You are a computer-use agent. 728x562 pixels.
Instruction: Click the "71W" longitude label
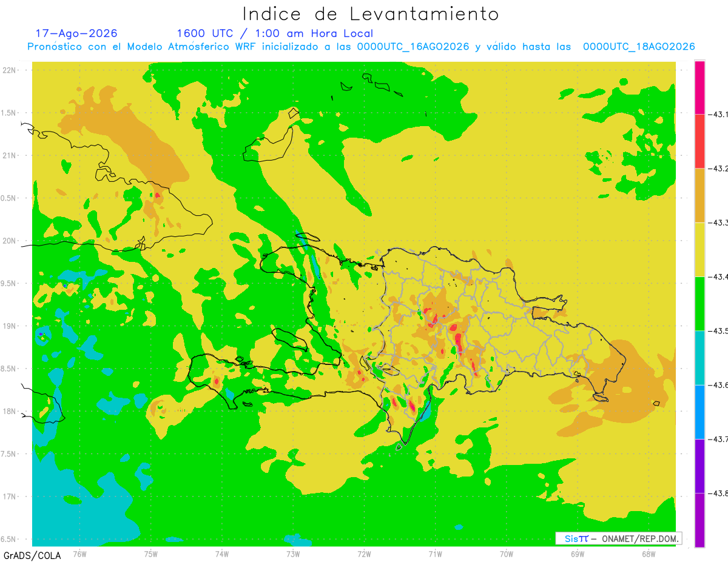pyautogui.click(x=435, y=554)
